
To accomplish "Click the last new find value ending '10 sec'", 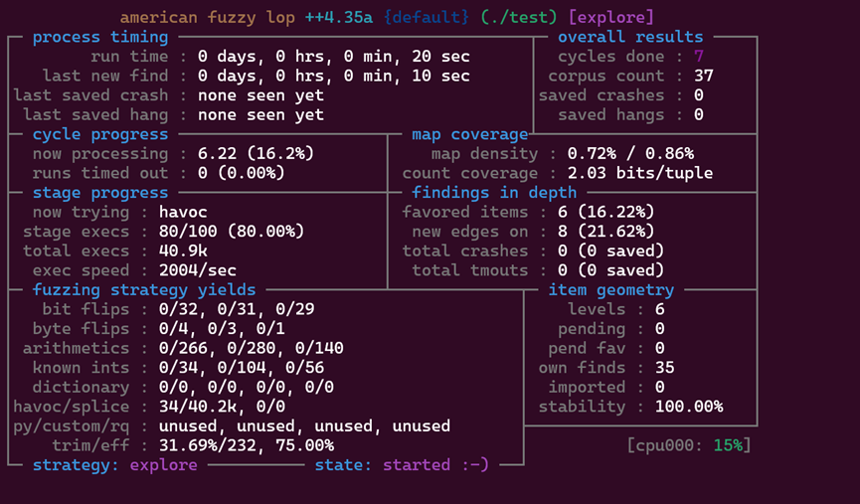I will (x=334, y=76).
